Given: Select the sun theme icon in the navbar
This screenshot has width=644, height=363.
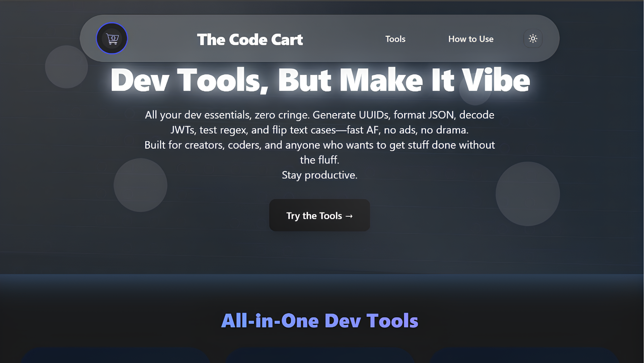Looking at the screenshot, I should (x=533, y=39).
